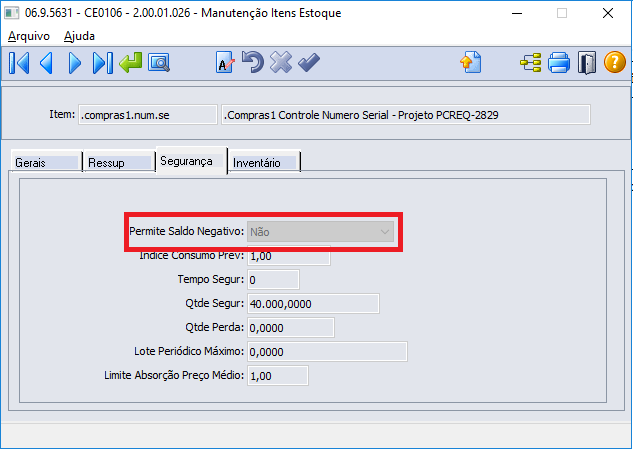Switch to the Ressup tab

click(119, 162)
